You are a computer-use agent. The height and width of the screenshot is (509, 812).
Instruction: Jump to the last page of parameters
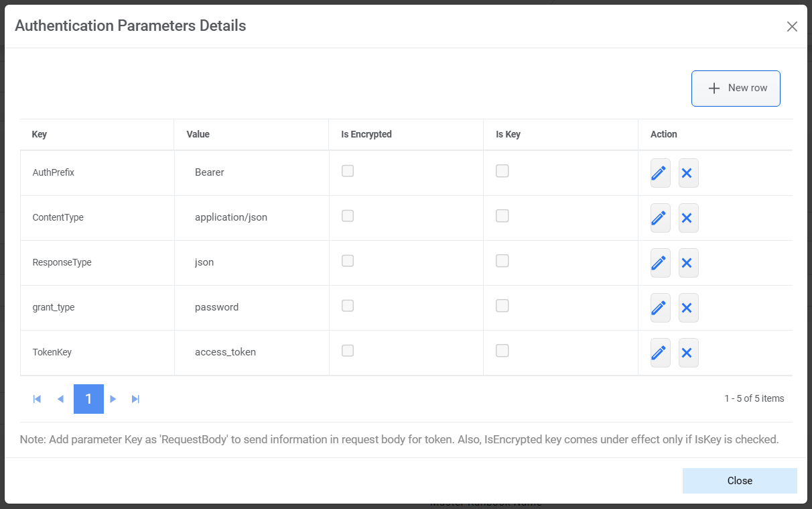(135, 398)
